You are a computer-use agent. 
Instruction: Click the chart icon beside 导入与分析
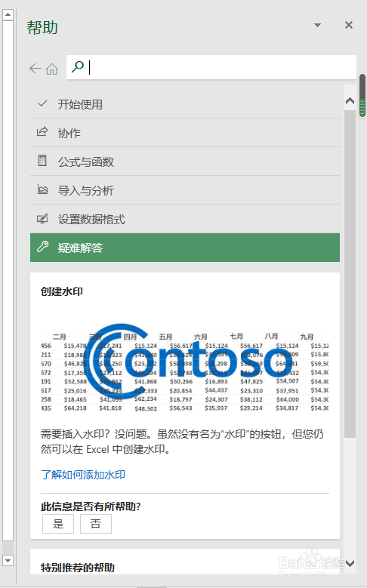click(x=42, y=189)
